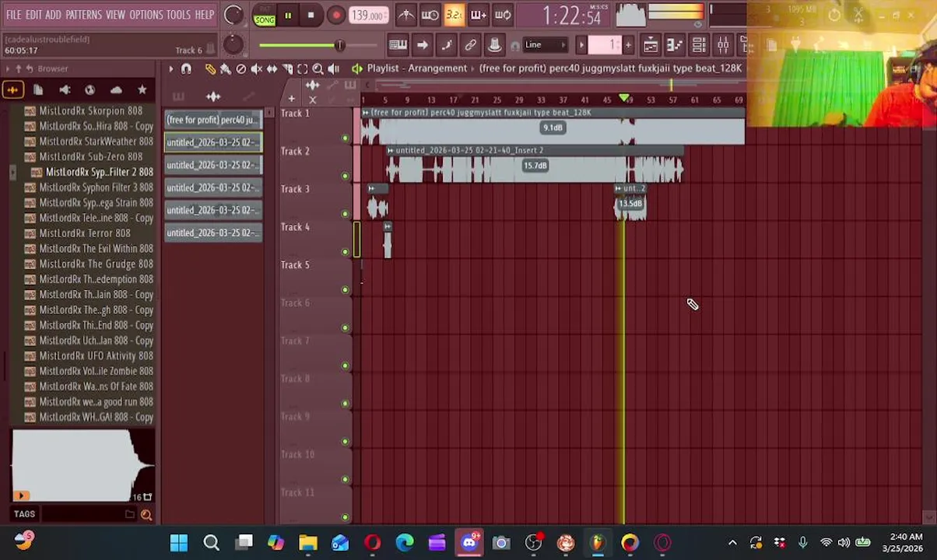Click the overdub/blend recording icon
The height and width of the screenshot is (560, 937).
(478, 15)
